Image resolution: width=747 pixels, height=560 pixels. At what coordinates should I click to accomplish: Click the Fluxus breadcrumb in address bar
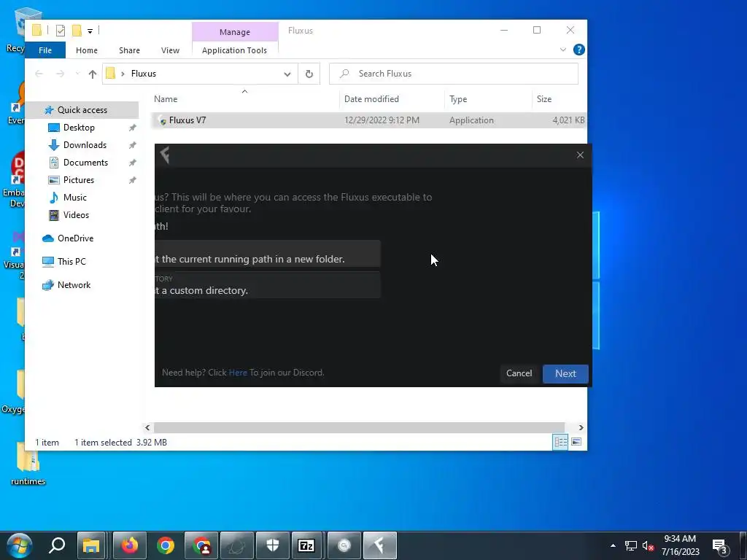(x=144, y=74)
